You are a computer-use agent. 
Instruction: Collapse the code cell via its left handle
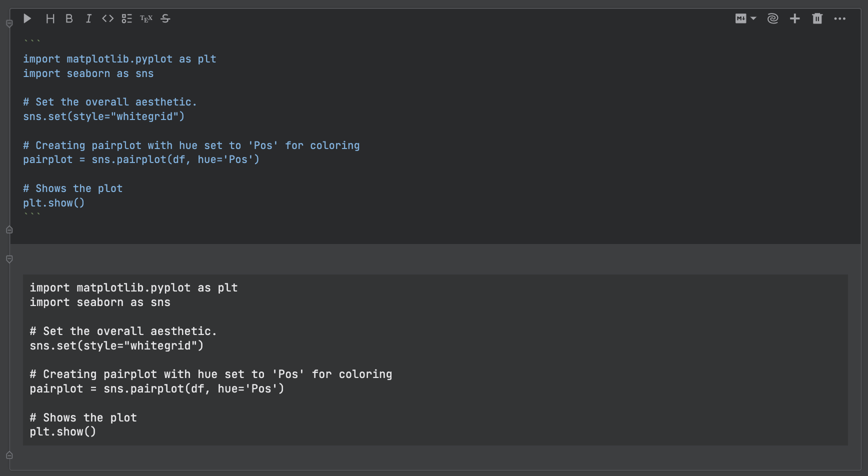9,259
